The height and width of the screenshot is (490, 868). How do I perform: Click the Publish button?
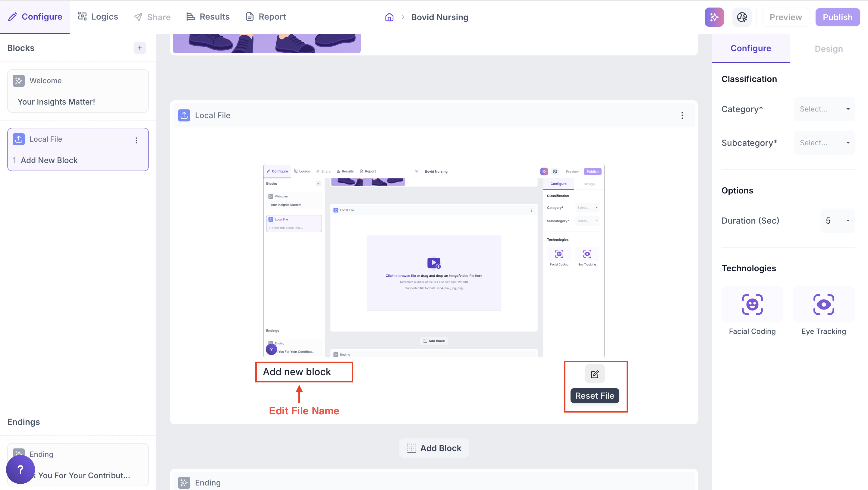coord(837,17)
